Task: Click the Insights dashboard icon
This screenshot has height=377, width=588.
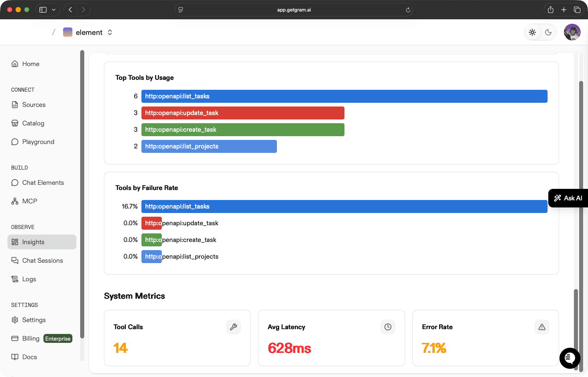Action: tap(15, 242)
